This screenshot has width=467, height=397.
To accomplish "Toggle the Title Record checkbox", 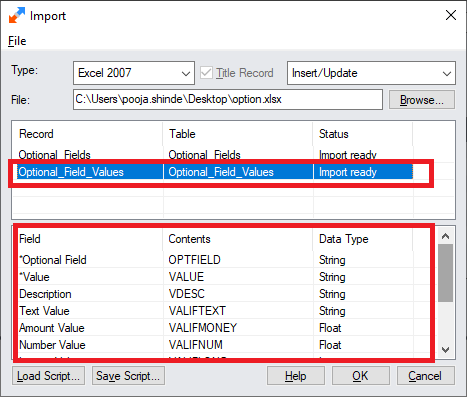I will [206, 73].
